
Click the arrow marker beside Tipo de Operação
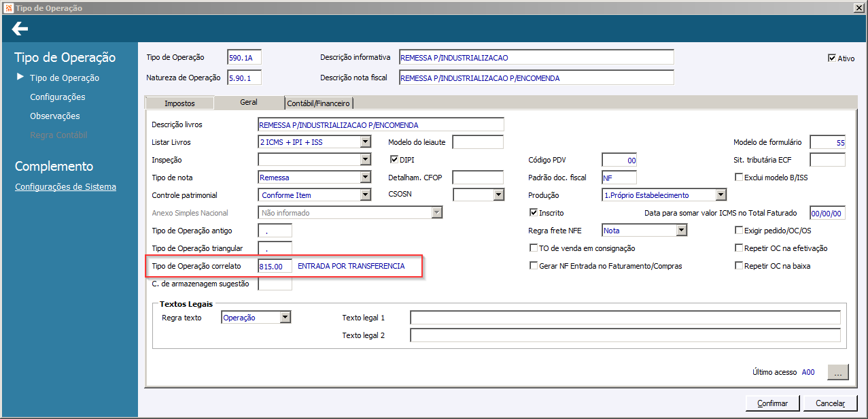(20, 78)
